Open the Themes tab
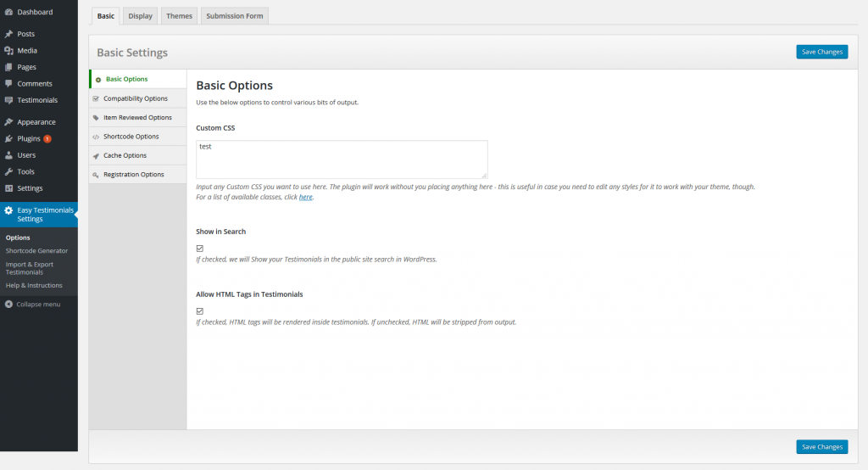The height and width of the screenshot is (470, 868). click(x=179, y=16)
